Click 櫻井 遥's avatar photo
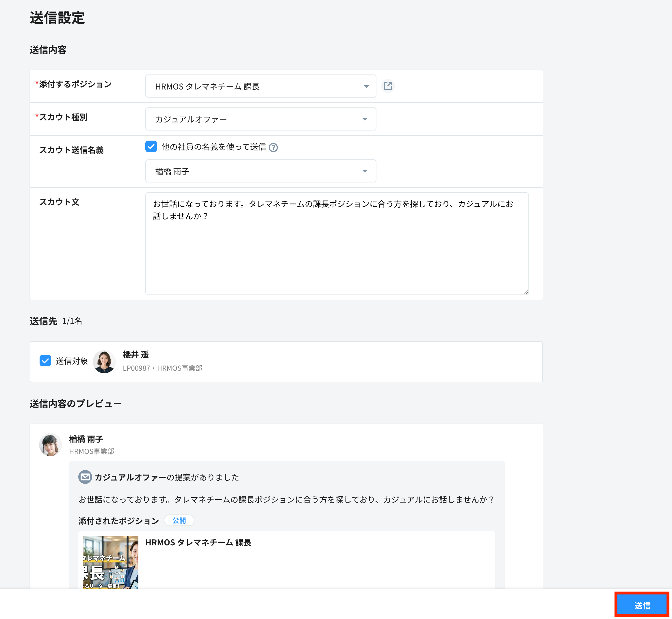The height and width of the screenshot is (619, 672). (104, 362)
